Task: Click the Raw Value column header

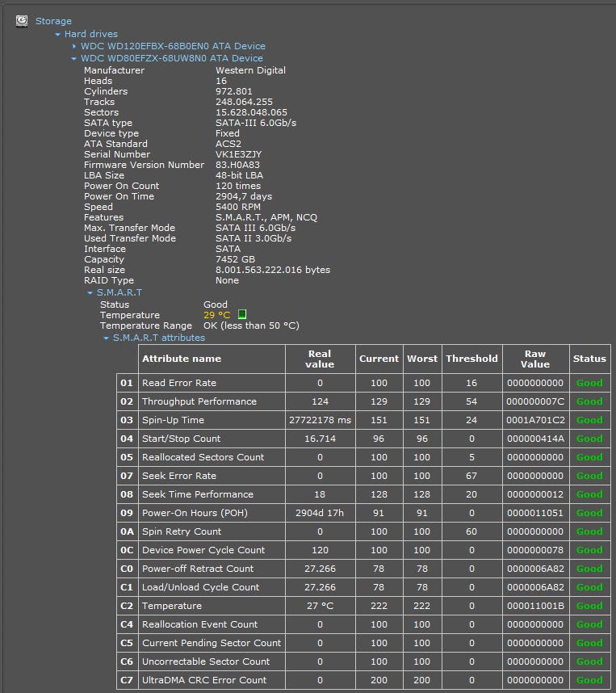Action: 534,359
